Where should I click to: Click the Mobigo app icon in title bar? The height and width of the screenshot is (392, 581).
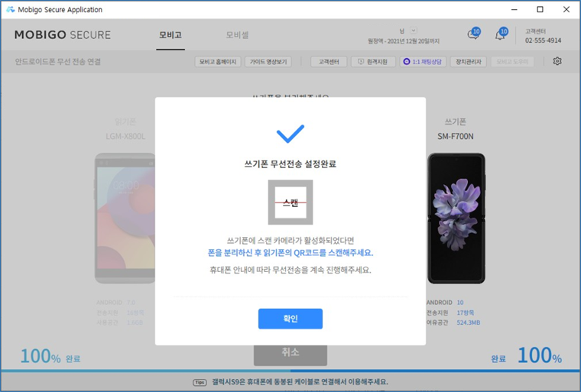[11, 10]
